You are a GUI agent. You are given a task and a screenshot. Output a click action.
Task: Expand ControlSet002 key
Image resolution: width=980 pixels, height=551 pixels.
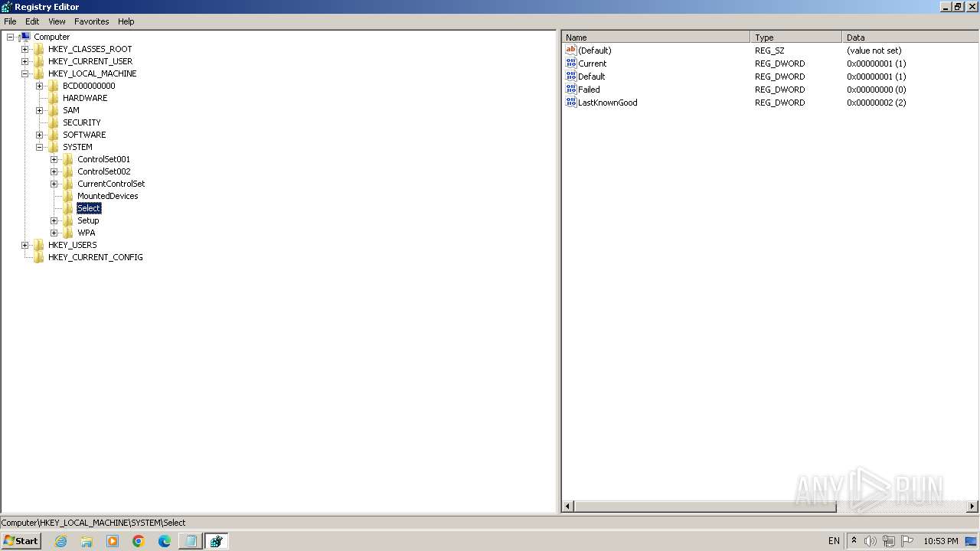[x=54, y=171]
